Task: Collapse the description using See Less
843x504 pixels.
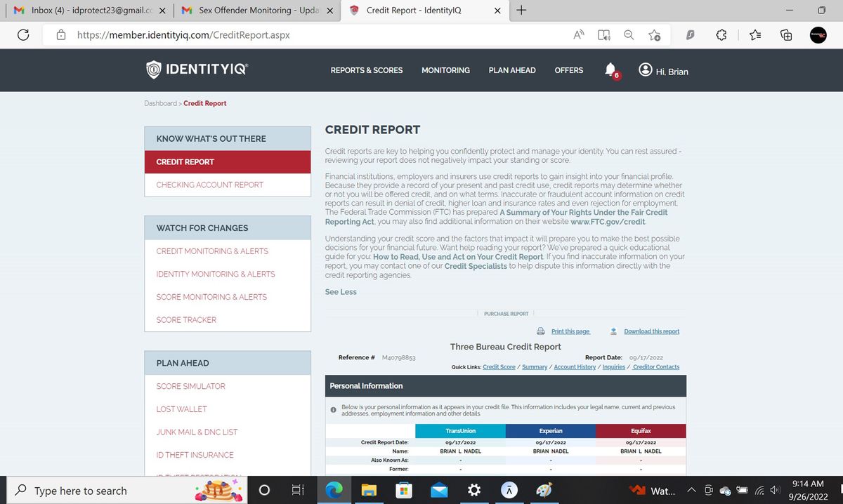Action: (x=340, y=291)
